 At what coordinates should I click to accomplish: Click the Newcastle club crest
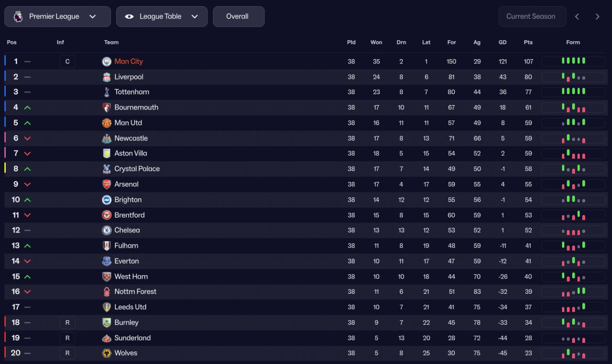click(107, 139)
